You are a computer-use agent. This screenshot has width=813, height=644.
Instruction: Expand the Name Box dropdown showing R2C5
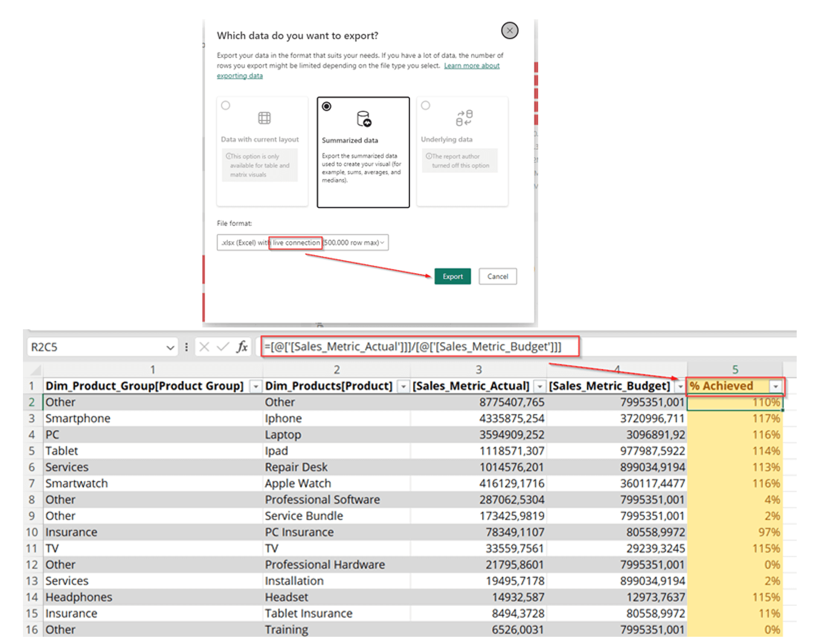170,347
